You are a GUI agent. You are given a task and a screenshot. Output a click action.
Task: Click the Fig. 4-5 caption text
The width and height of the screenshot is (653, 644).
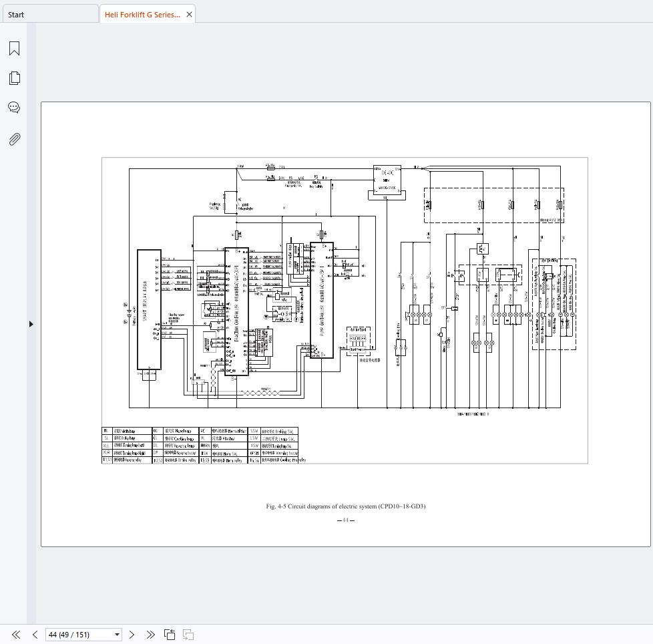345,506
